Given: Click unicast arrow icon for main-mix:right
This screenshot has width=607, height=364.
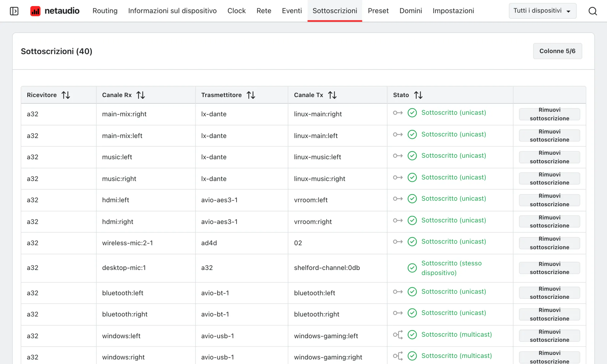Looking at the screenshot, I should 398,113.
